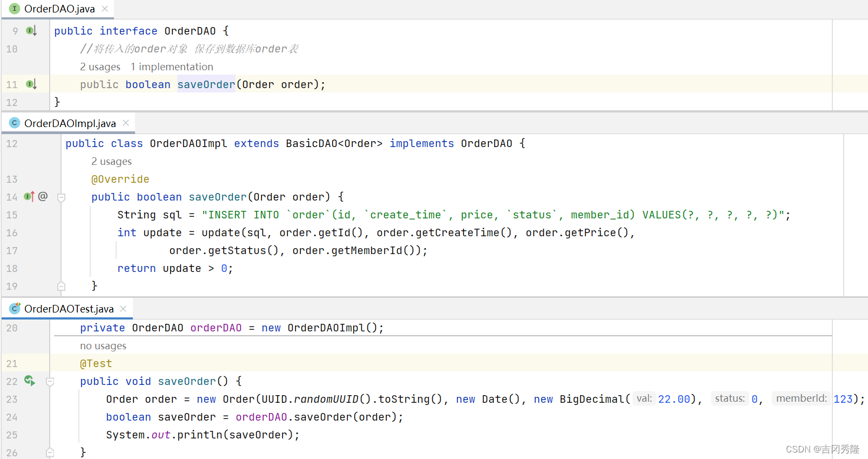Click 'orderDAO.saveOrder(order)' call on line 24
The image size is (868, 459).
tap(316, 417)
